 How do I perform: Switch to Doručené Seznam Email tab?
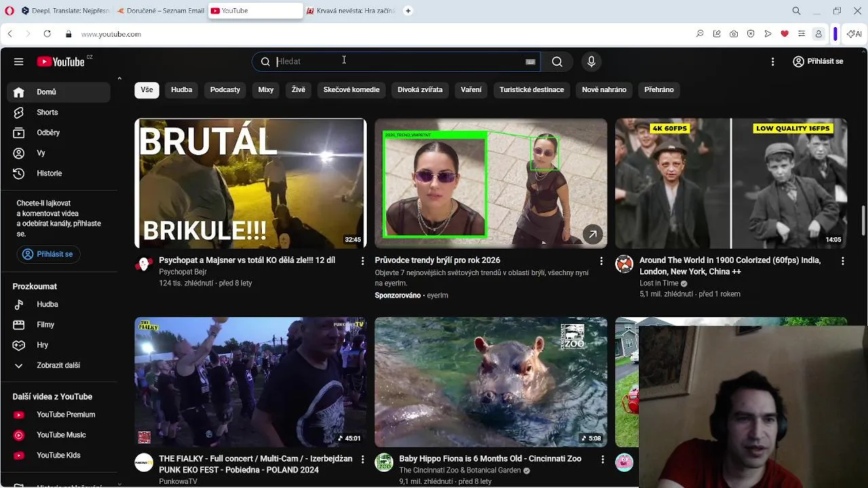pos(160,11)
